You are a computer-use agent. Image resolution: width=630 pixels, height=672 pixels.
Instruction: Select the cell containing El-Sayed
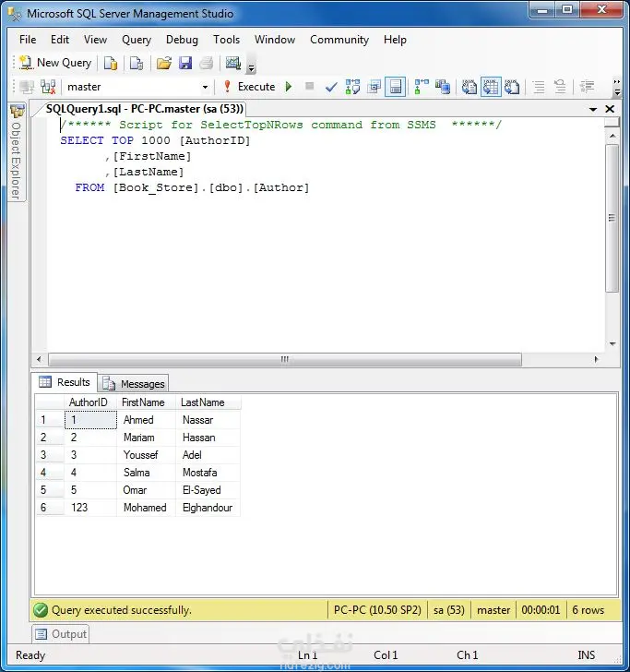(x=208, y=490)
